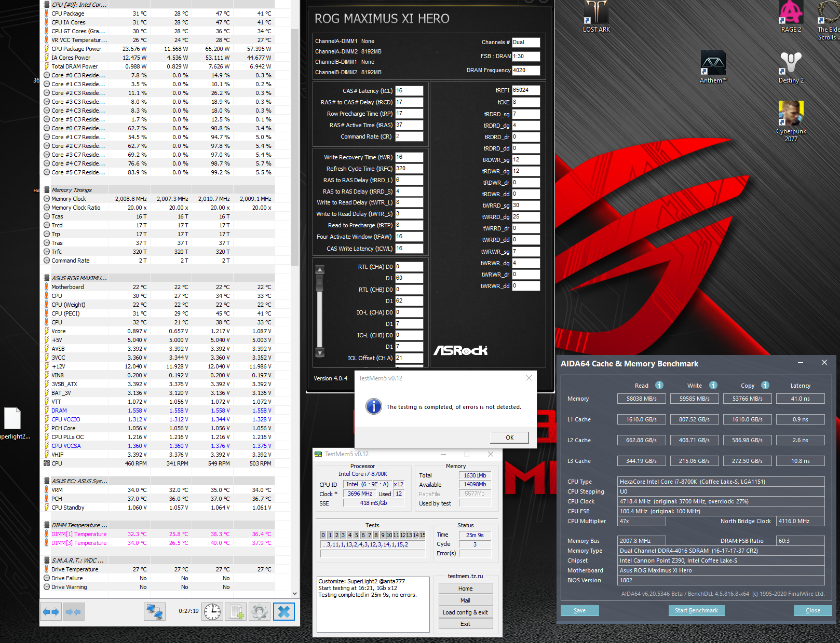Click the Read info icon in AIDA64 benchmark
Image resolution: width=840 pixels, height=643 pixels.
click(659, 385)
